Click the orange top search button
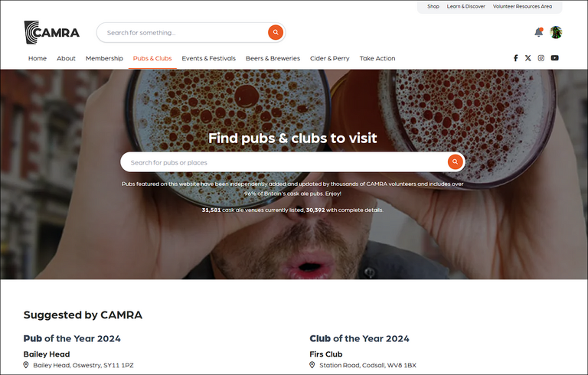 tap(275, 32)
